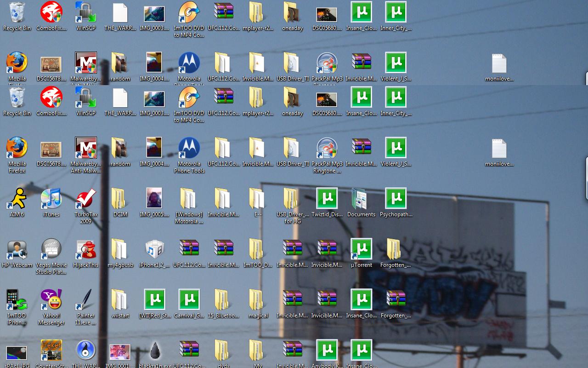Select the Anybody_K torrent file

click(x=327, y=351)
